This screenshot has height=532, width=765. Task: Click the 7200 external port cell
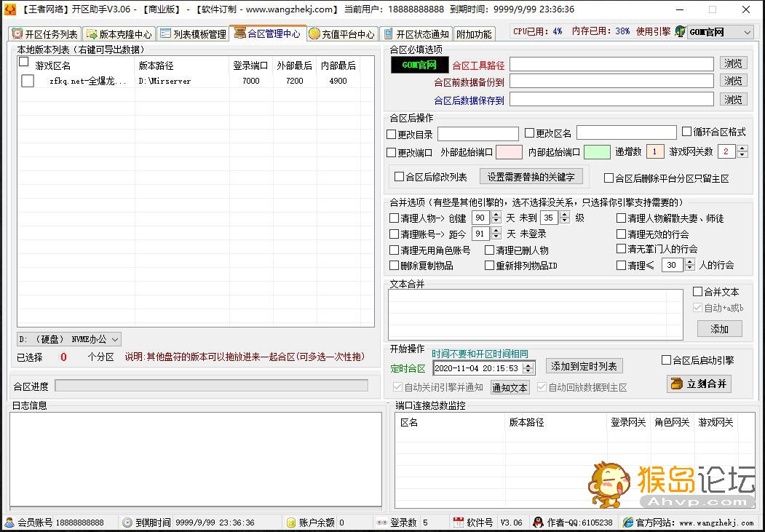tap(295, 81)
